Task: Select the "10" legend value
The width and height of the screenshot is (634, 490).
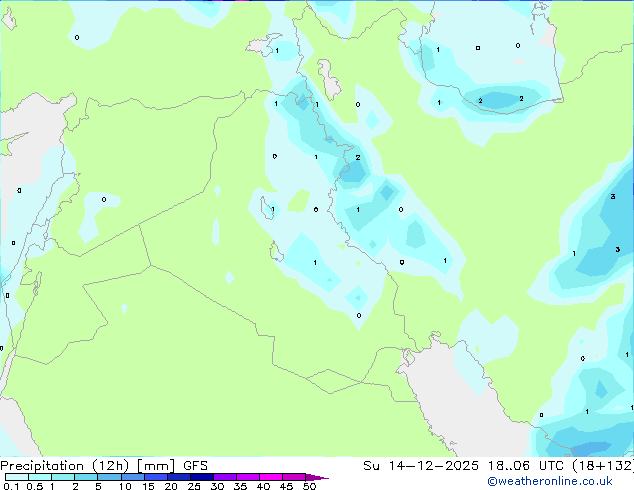Action: [x=125, y=486]
